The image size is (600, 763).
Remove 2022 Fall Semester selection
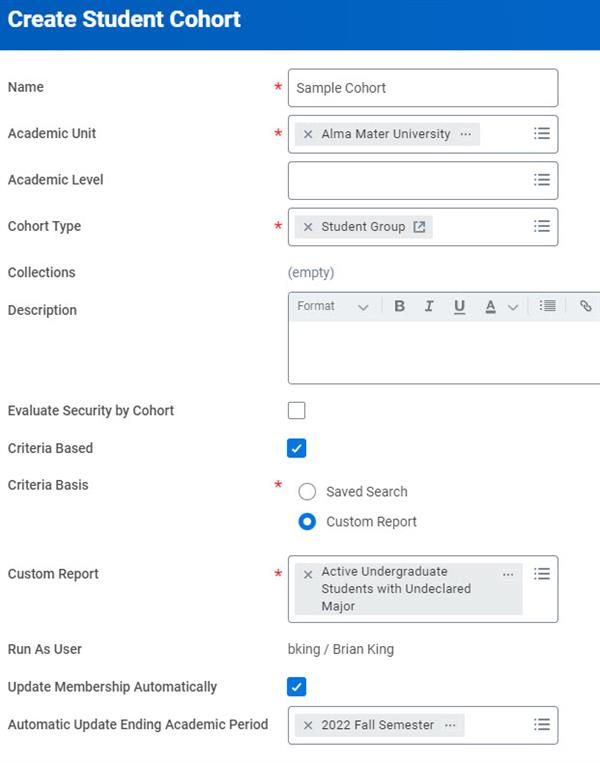pos(308,725)
